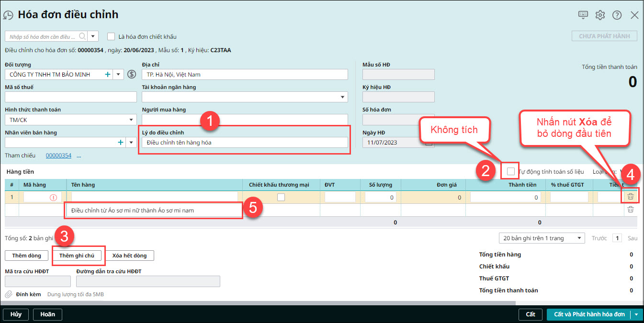Open the 20 bản ghi trên 1 trang dropdown

click(x=579, y=238)
